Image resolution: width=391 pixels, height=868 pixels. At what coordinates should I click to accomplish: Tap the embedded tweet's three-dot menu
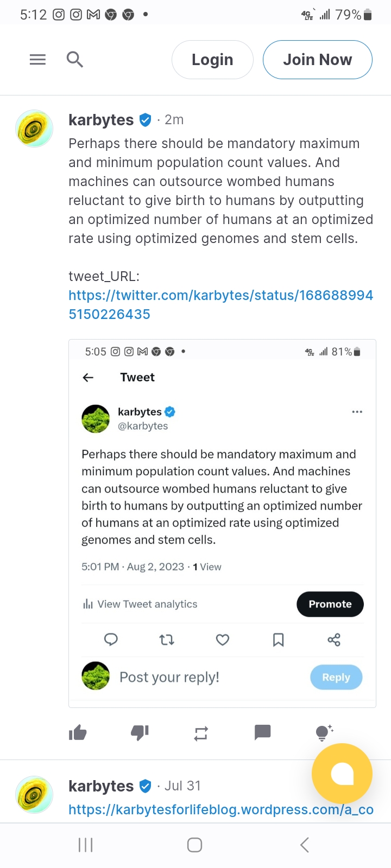coord(357,412)
